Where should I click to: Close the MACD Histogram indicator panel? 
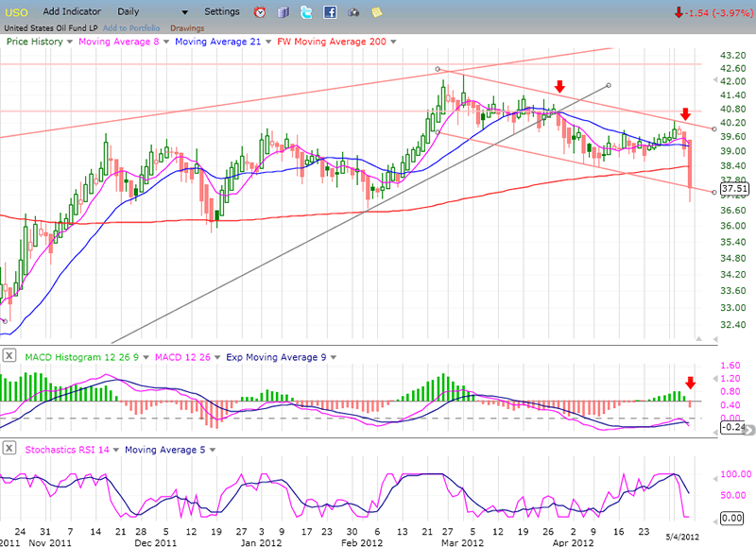click(x=9, y=356)
